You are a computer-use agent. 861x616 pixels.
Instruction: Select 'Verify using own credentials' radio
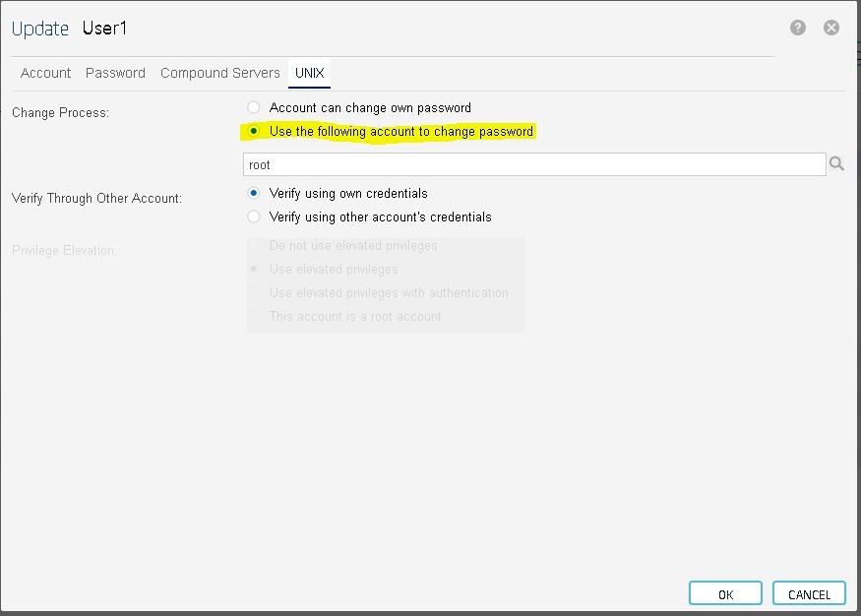(x=254, y=193)
